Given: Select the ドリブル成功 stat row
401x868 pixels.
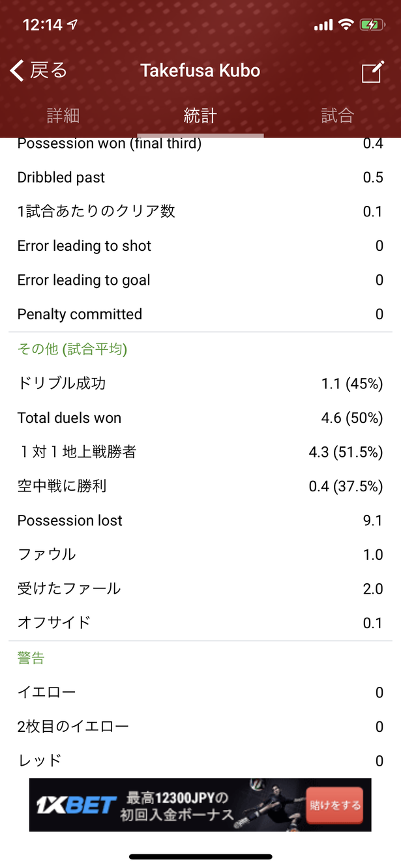Looking at the screenshot, I should [x=200, y=384].
